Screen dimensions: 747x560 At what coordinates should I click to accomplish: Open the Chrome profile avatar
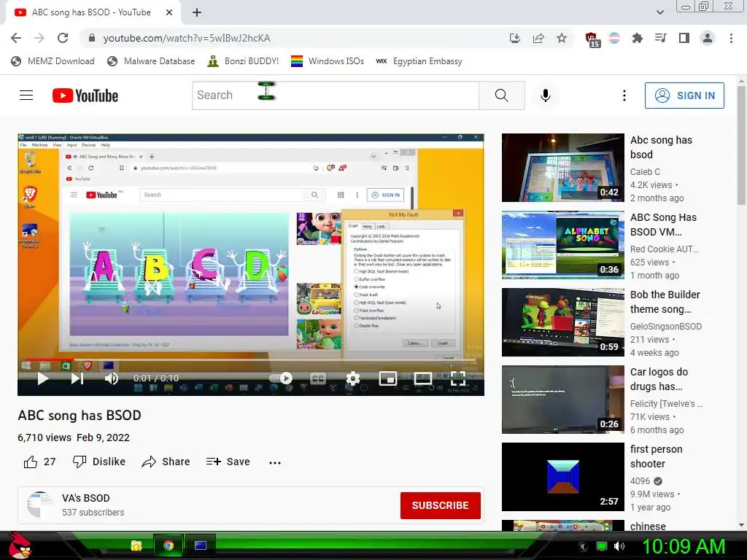click(708, 38)
